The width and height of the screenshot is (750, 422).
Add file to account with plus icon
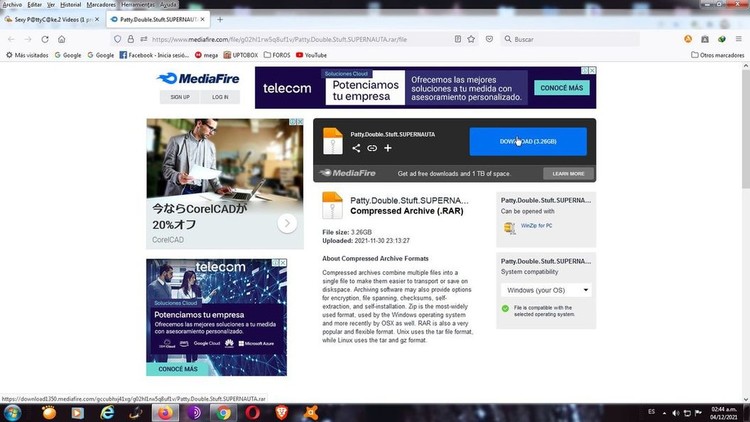point(388,148)
